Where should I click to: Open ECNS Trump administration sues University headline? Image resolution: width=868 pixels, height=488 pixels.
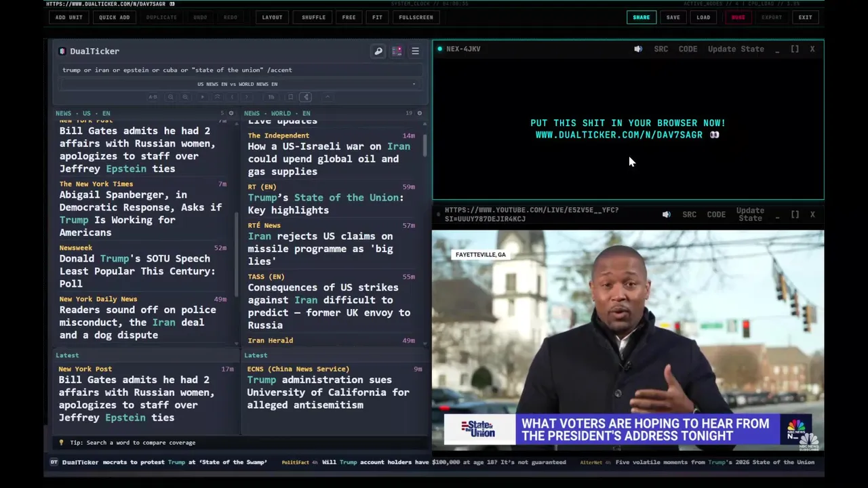click(328, 392)
